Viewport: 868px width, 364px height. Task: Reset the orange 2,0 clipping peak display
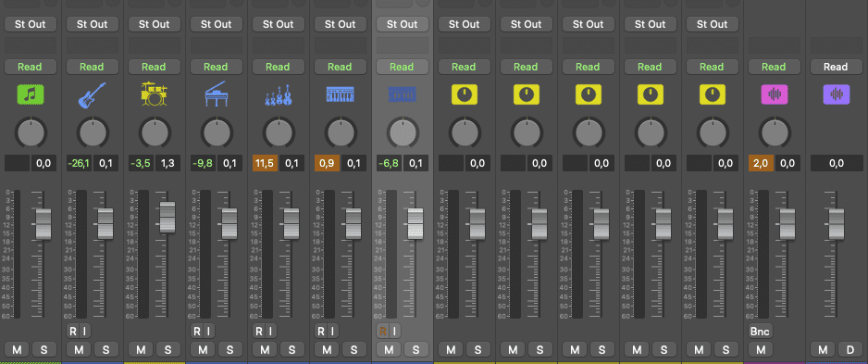click(x=762, y=163)
